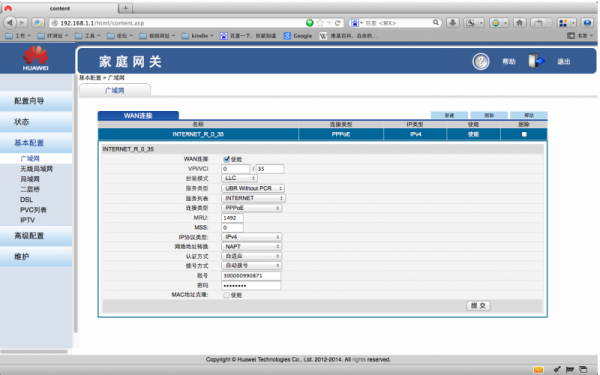Click the 账号 account number field
The height and width of the screenshot is (375, 600).
251,276
